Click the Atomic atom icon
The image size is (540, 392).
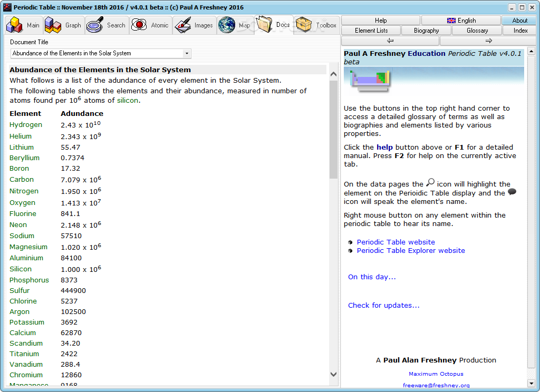139,25
